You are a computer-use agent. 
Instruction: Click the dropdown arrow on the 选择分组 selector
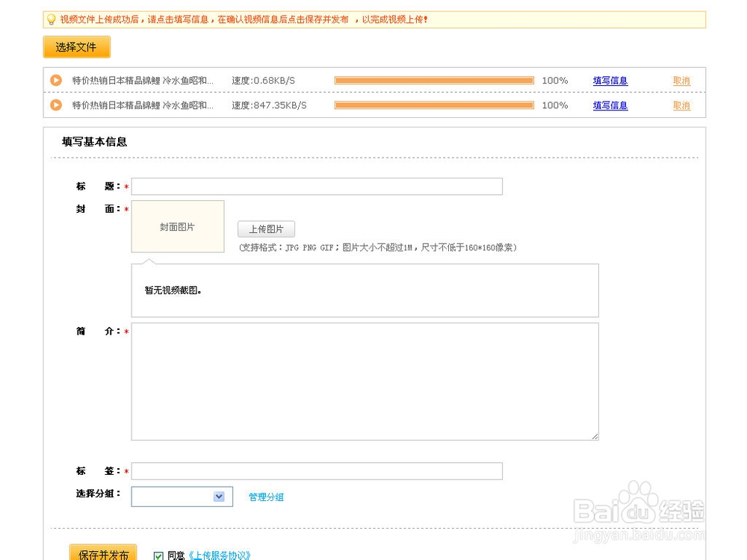click(217, 496)
